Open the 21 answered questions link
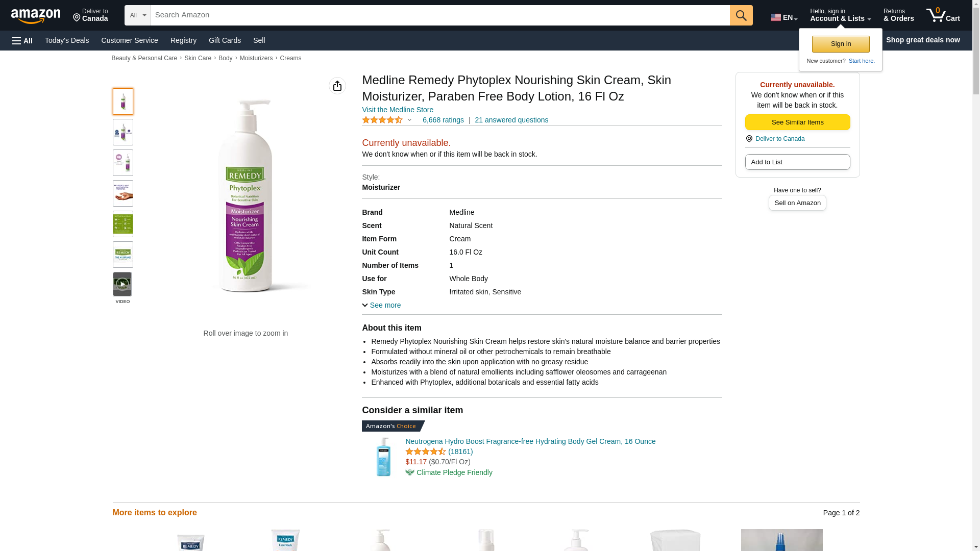Image resolution: width=980 pixels, height=551 pixels. (x=511, y=120)
